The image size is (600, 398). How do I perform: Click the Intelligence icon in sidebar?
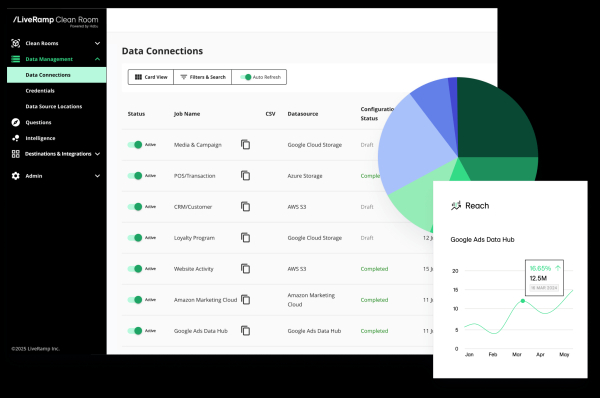point(16,138)
